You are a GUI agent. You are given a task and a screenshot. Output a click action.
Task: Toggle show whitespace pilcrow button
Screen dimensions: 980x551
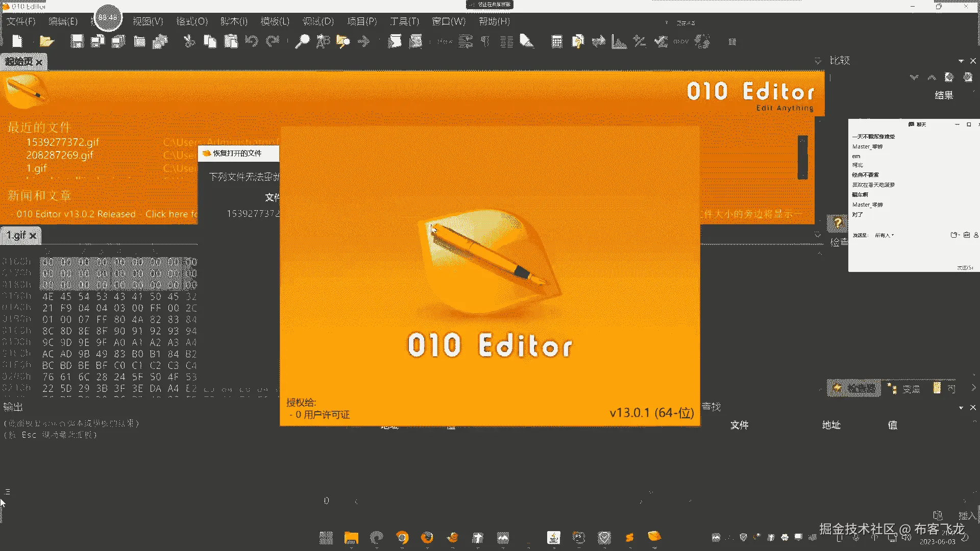click(485, 42)
